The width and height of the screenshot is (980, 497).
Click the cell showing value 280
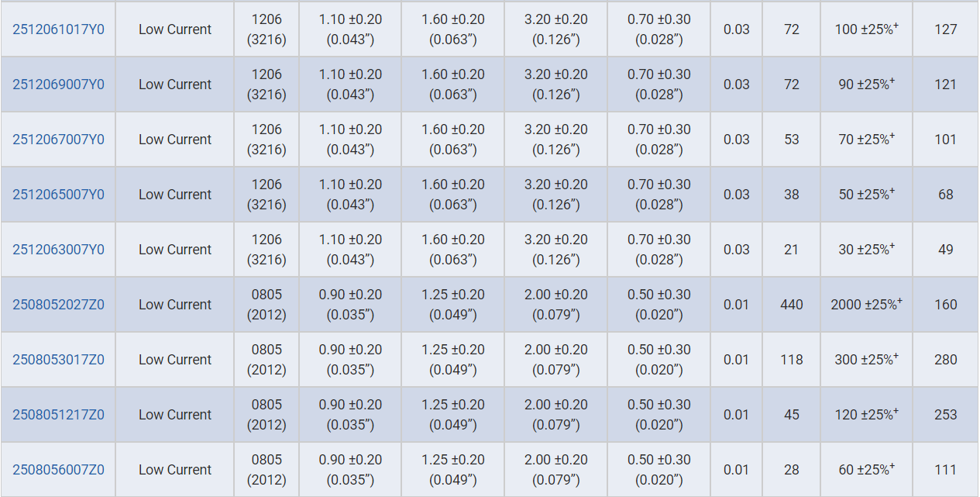point(945,360)
